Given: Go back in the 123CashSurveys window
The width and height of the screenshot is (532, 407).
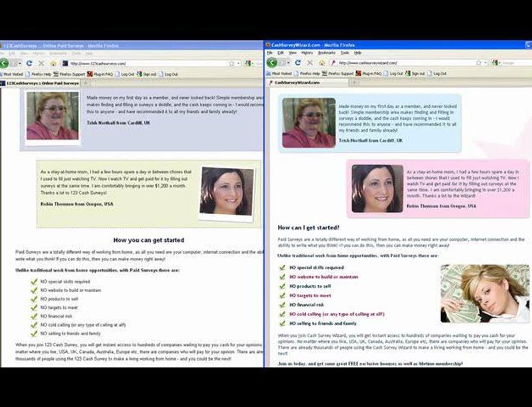Looking at the screenshot, I should pos(4,63).
